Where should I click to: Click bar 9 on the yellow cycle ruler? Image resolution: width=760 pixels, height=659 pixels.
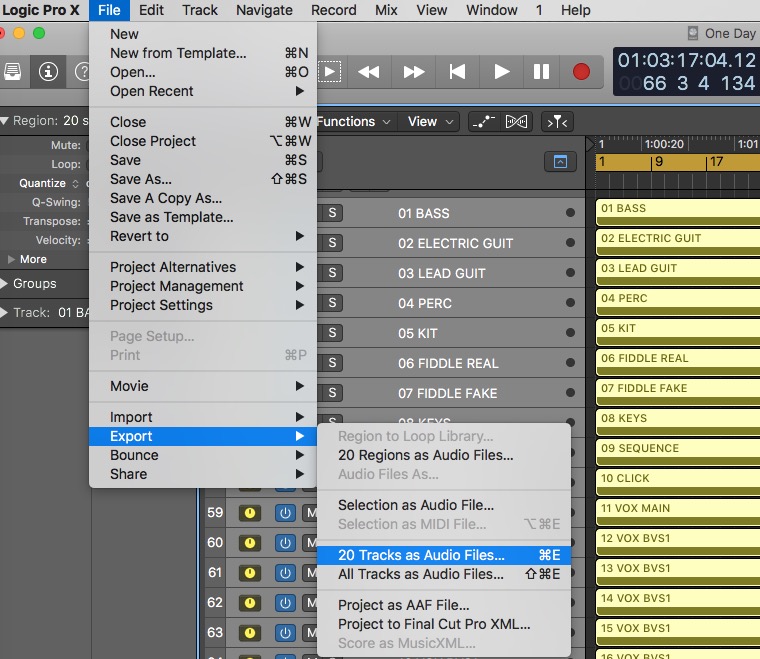(659, 162)
